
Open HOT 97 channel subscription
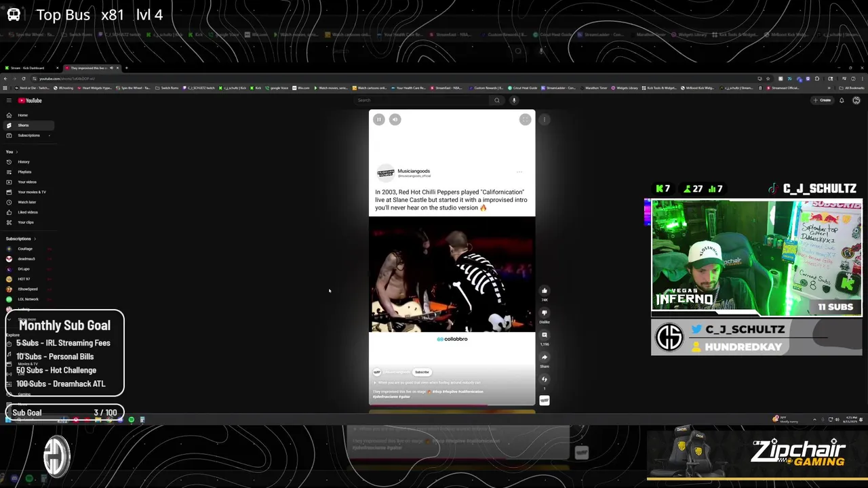[x=28, y=279]
